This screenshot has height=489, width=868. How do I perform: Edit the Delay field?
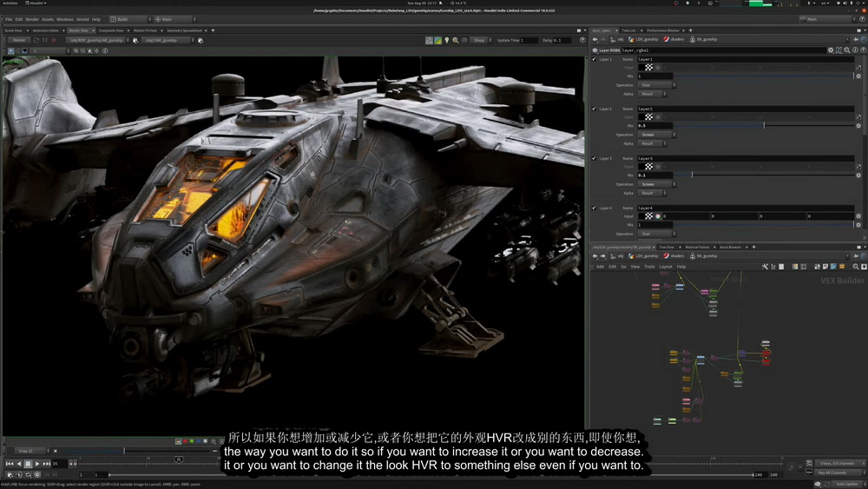561,41
